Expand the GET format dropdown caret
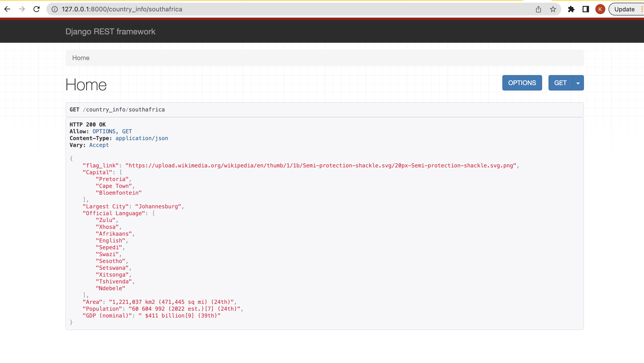This screenshot has height=363, width=644. click(x=578, y=83)
